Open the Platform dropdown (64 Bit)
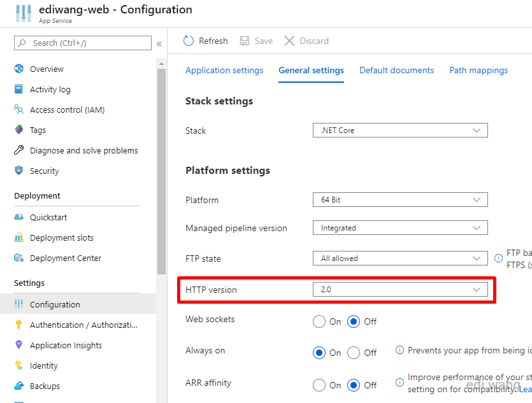Viewport: 532px width, 403px height. (x=400, y=200)
